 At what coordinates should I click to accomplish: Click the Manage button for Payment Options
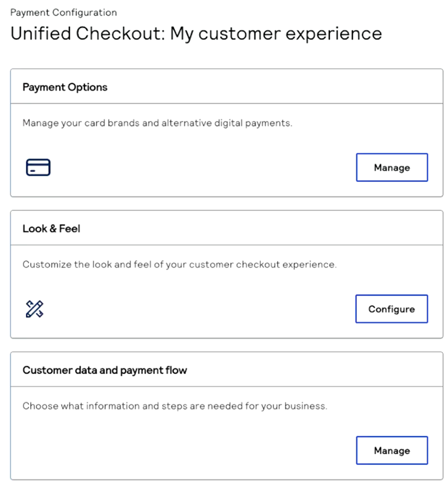click(391, 167)
